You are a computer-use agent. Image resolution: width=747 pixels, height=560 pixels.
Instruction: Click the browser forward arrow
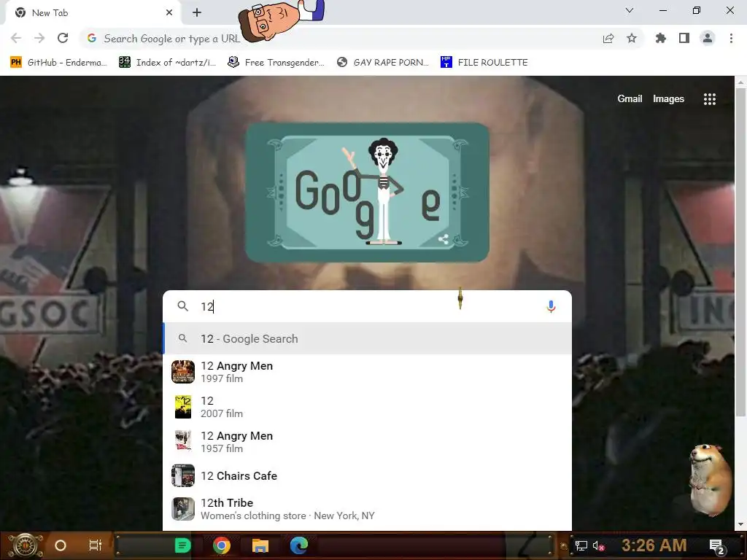[39, 38]
